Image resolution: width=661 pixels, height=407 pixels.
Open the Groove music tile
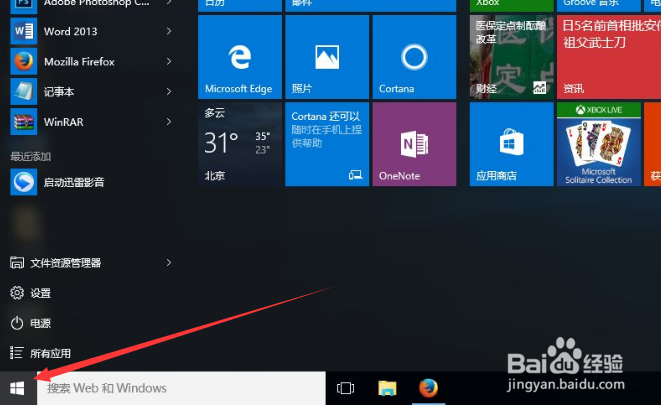[x=599, y=5]
